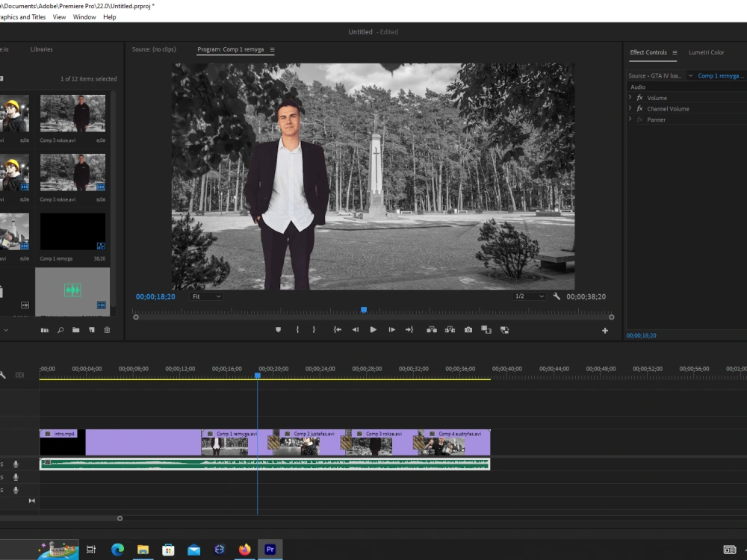
Task: Open the View menu
Action: point(59,16)
